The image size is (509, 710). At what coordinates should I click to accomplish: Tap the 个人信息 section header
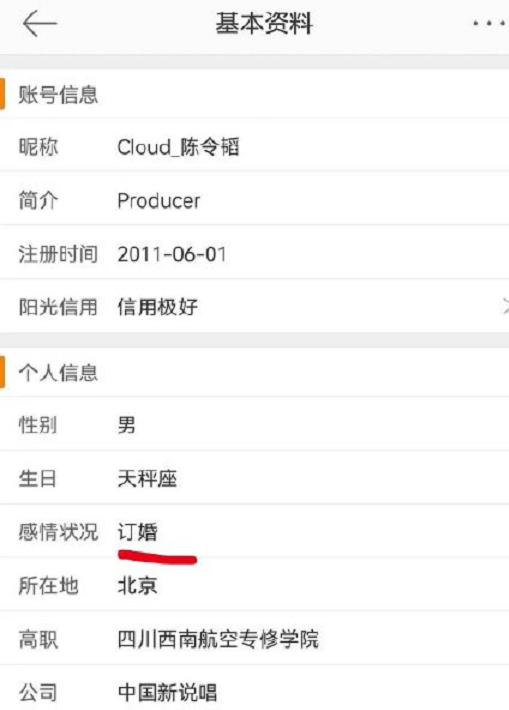point(254,372)
